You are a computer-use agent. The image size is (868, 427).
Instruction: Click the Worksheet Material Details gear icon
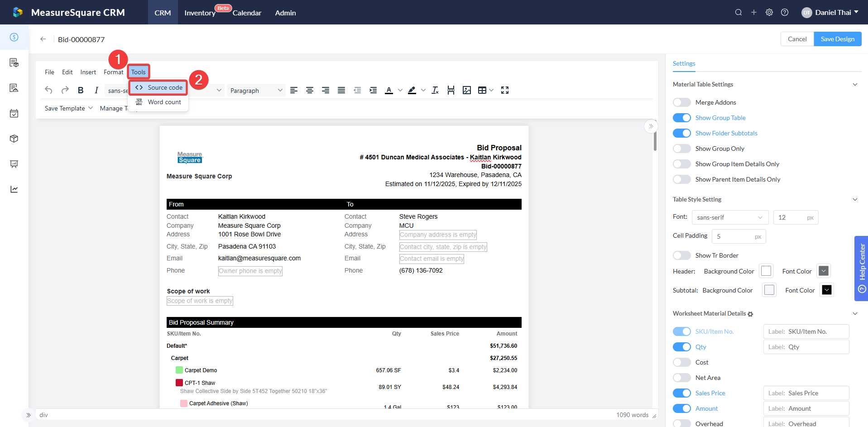coord(750,314)
